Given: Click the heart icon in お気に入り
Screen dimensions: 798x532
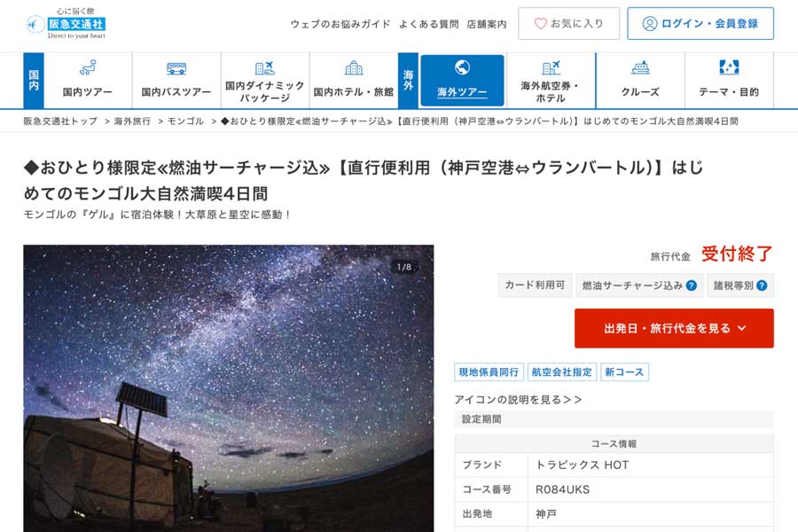Looking at the screenshot, I should tap(541, 23).
